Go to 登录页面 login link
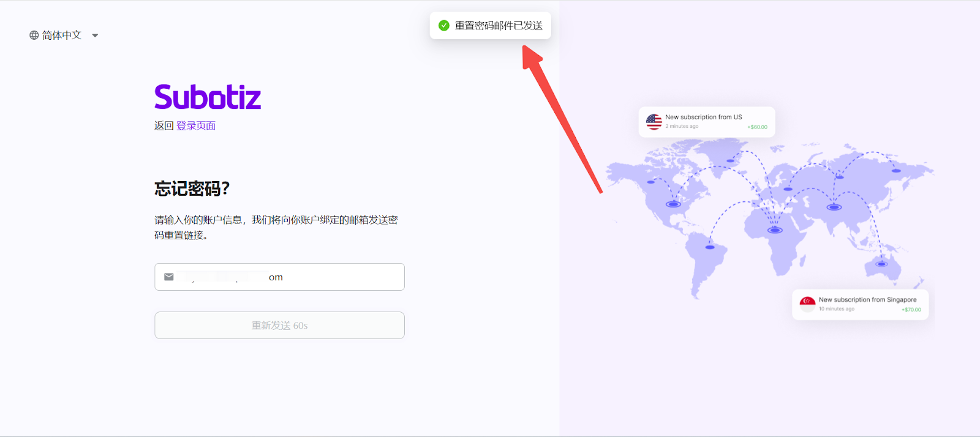980x437 pixels. click(x=196, y=125)
